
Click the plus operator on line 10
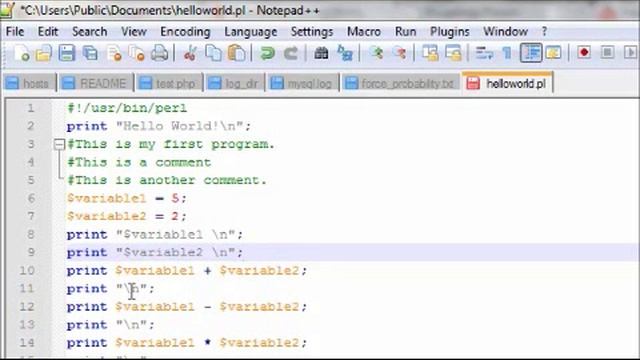tap(207, 271)
